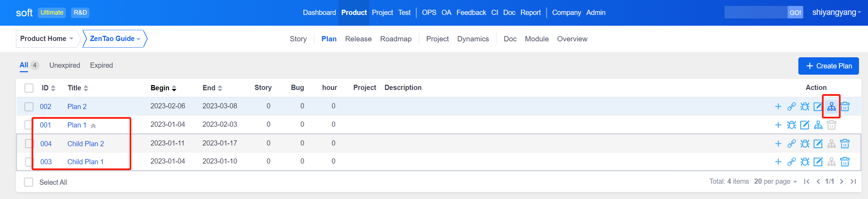Image resolution: width=868 pixels, height=199 pixels.
Task: Click the link bugs icon for Plan 1
Action: tap(791, 125)
